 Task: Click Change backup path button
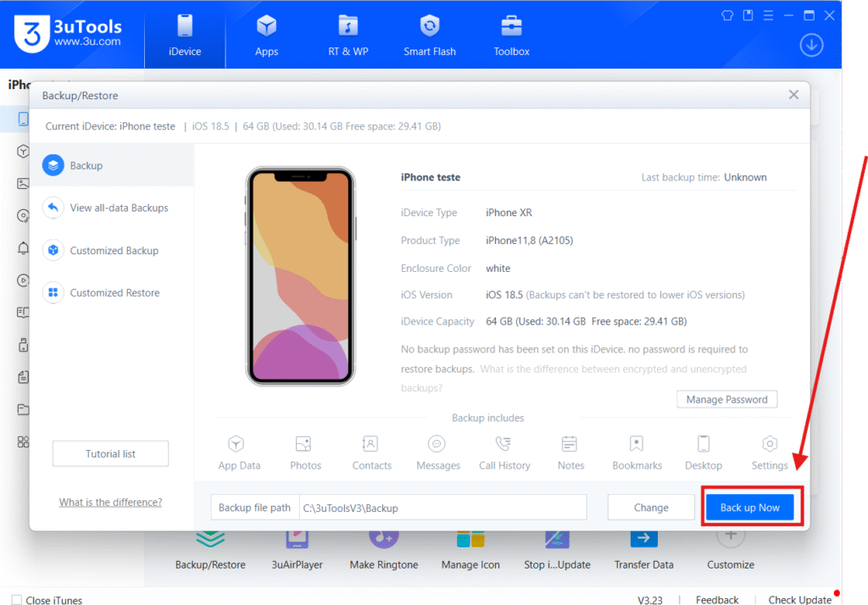click(x=651, y=508)
